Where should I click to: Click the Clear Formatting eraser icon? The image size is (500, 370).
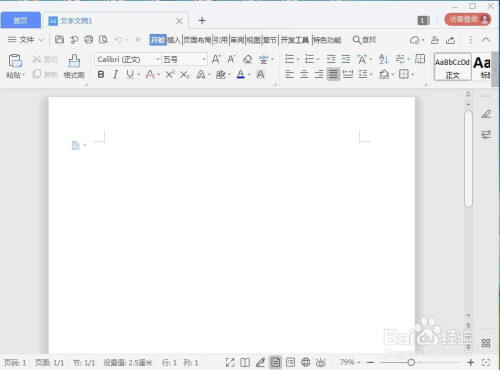click(x=247, y=59)
